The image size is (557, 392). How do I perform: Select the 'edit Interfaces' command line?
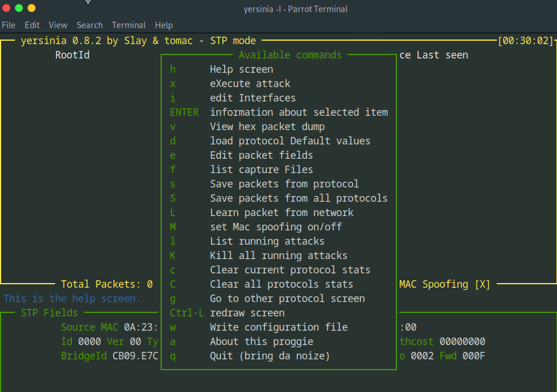tap(252, 98)
